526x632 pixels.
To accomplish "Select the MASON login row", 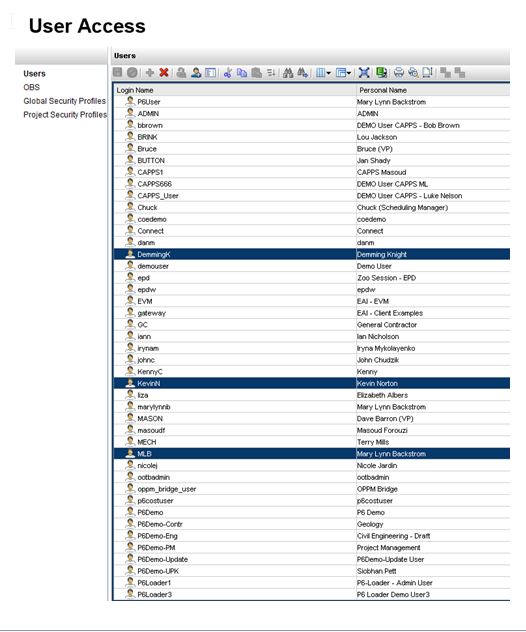I will (311, 419).
